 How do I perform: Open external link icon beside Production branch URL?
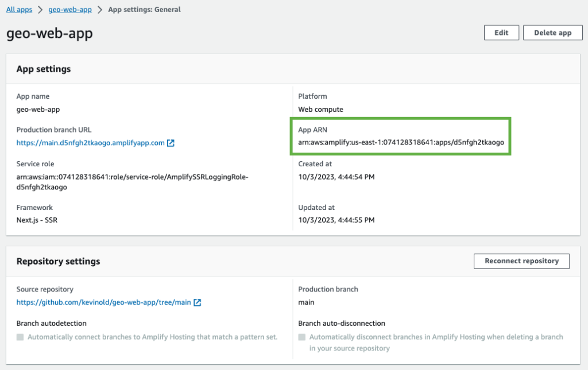(171, 143)
